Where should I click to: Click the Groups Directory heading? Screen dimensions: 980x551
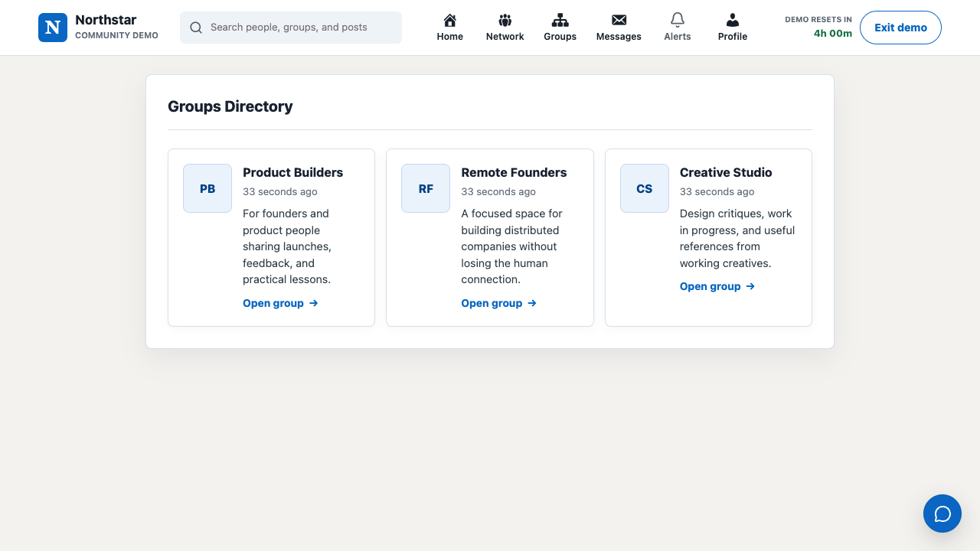230,106
